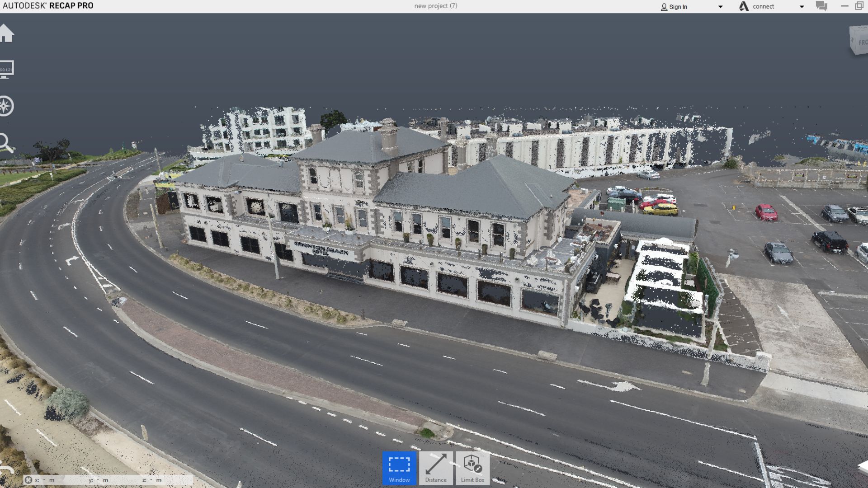The width and height of the screenshot is (868, 488).
Task: Expand the Sign In dropdown arrow
Action: (719, 6)
